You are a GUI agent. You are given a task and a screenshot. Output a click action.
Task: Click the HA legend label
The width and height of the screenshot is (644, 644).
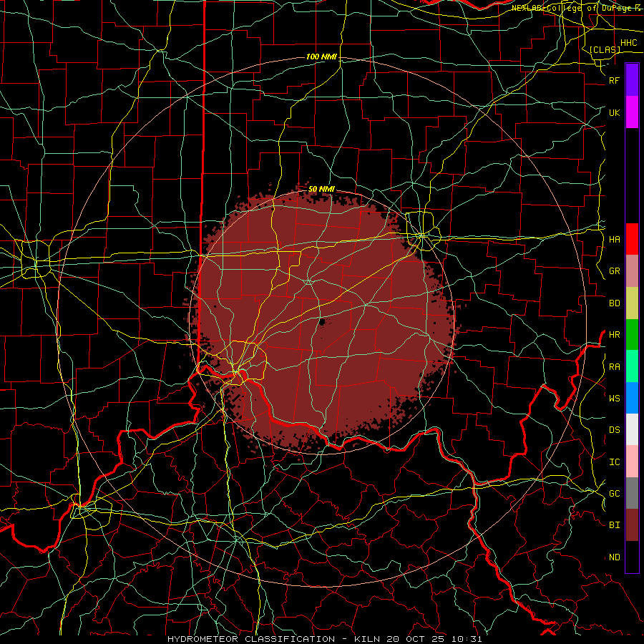[615, 240]
